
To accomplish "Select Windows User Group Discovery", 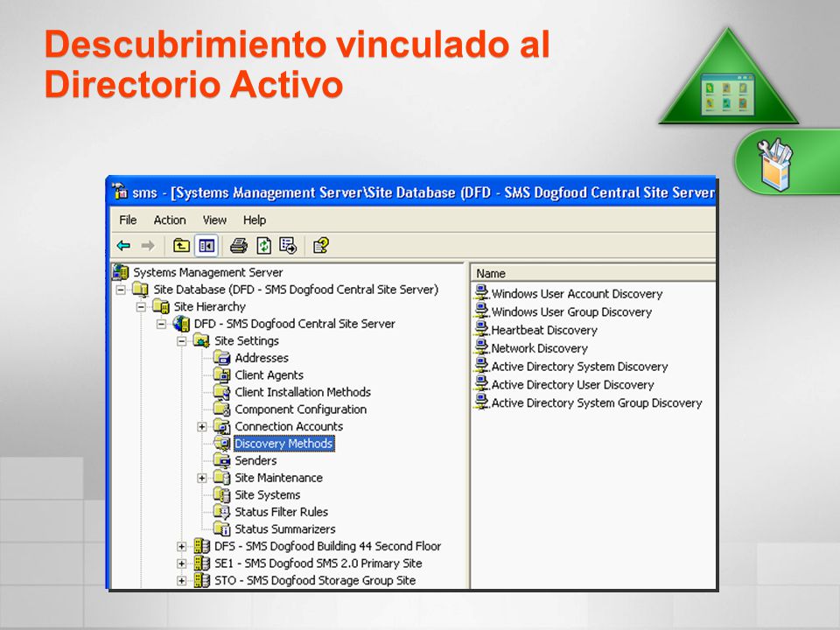I will point(571,312).
